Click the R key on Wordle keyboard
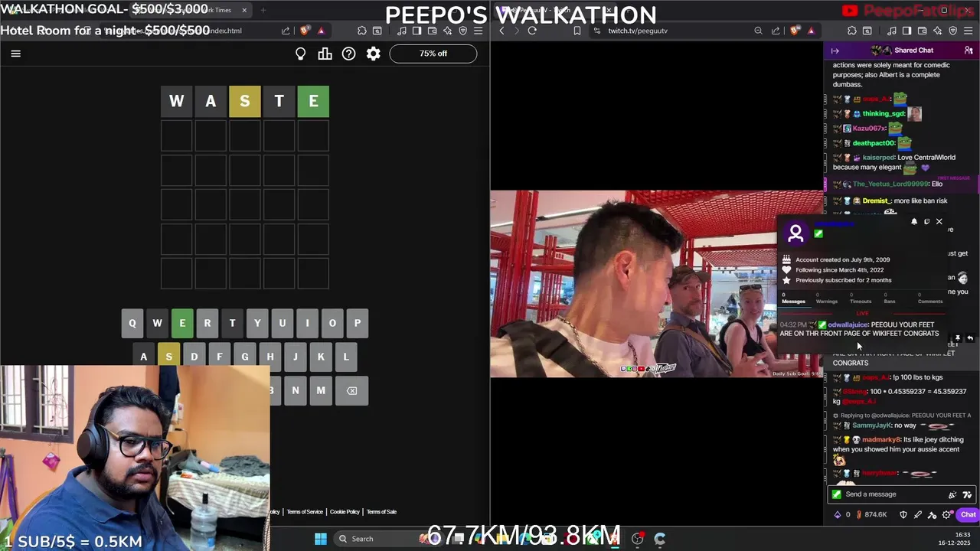The height and width of the screenshot is (551, 980). [207, 323]
